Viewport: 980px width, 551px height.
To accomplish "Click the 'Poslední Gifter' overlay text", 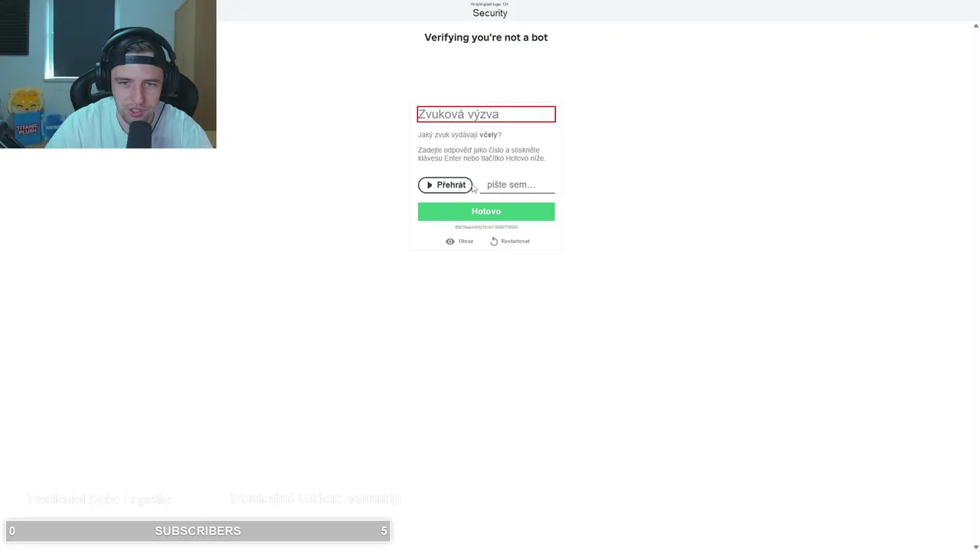I will pos(315,498).
